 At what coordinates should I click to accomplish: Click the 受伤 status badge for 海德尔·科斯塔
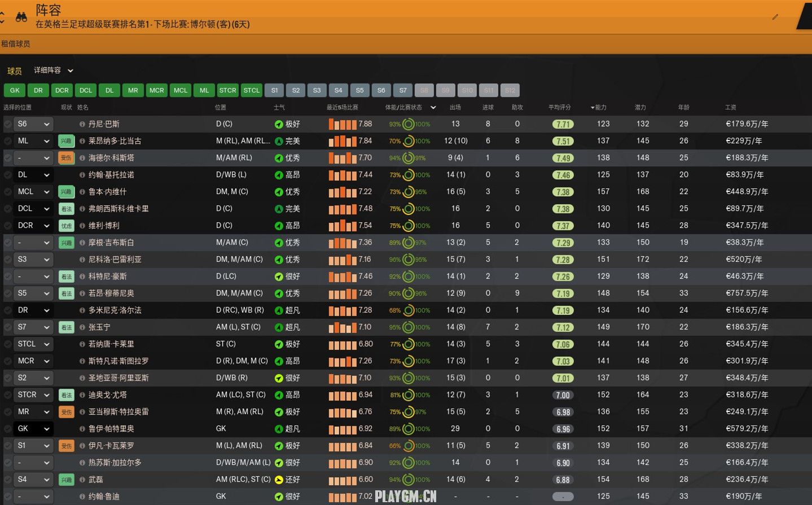(66, 158)
